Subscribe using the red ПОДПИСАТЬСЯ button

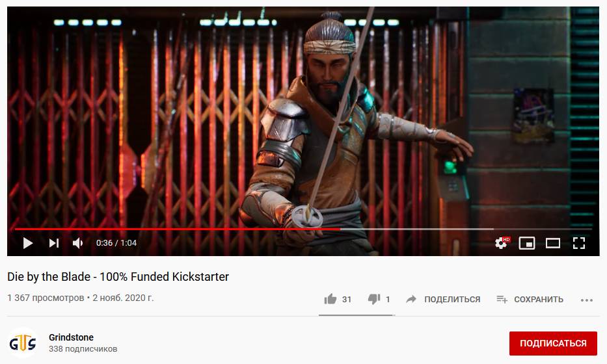[553, 343]
